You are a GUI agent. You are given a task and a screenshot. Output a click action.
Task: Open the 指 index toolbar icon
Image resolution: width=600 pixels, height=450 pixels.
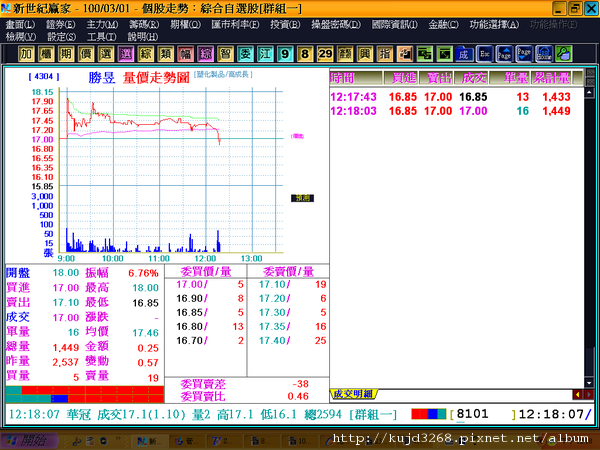(x=385, y=54)
